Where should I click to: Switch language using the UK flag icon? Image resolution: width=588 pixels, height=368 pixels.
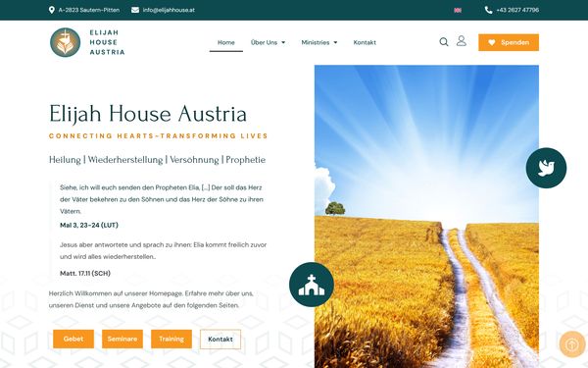tap(458, 10)
